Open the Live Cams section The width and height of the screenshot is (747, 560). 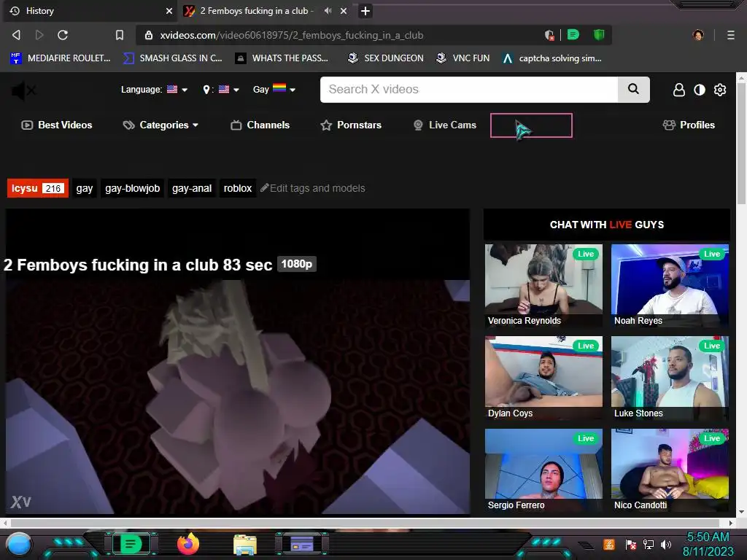(x=445, y=125)
